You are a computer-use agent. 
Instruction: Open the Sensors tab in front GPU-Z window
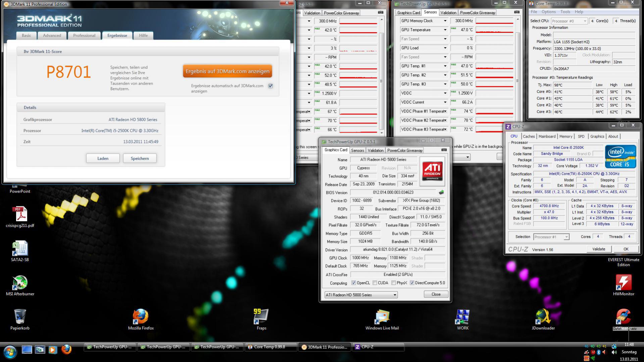click(x=357, y=150)
